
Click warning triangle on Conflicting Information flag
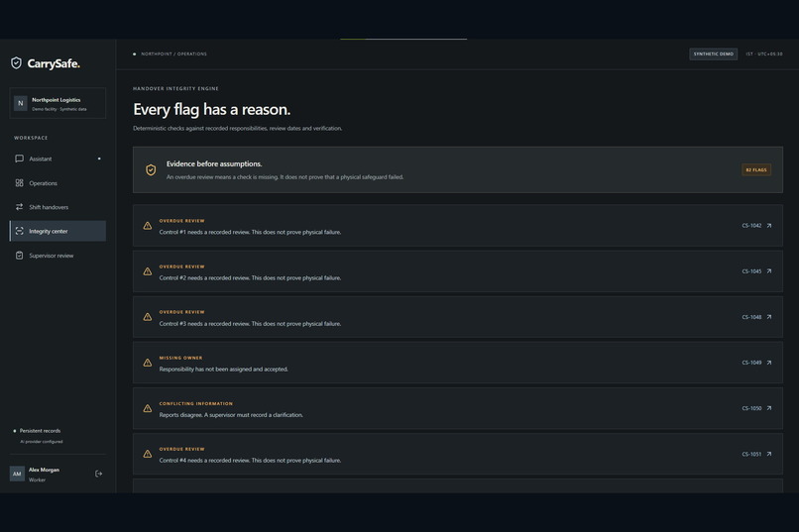(x=148, y=408)
